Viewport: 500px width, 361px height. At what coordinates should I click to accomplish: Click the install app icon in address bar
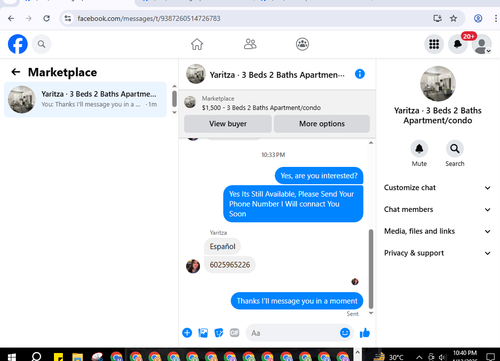point(437,18)
